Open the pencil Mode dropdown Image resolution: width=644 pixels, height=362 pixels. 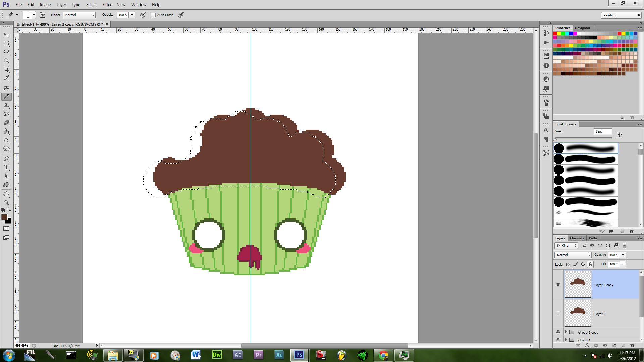pos(79,15)
